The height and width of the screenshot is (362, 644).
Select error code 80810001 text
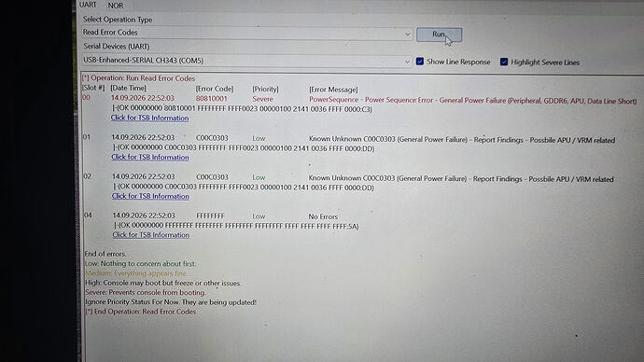(212, 99)
